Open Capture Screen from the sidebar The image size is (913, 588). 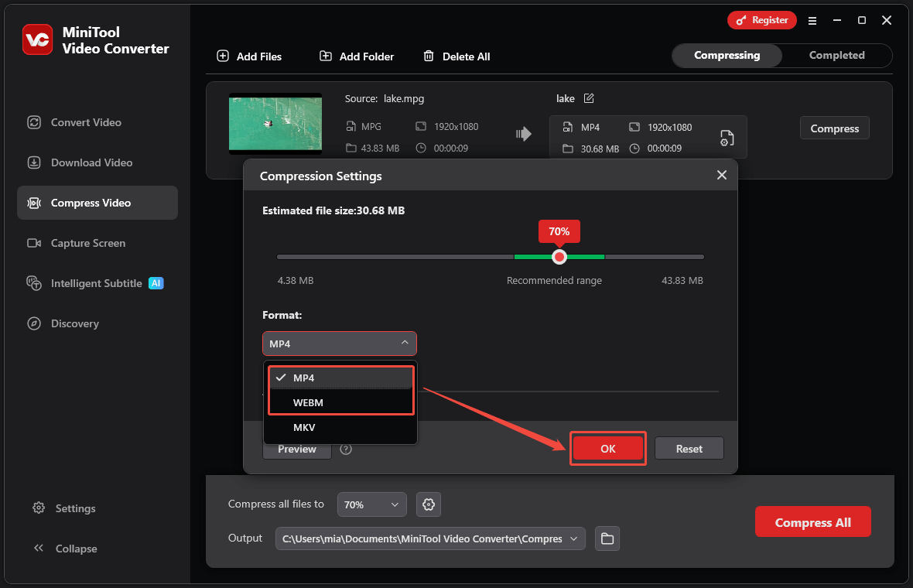coord(87,243)
